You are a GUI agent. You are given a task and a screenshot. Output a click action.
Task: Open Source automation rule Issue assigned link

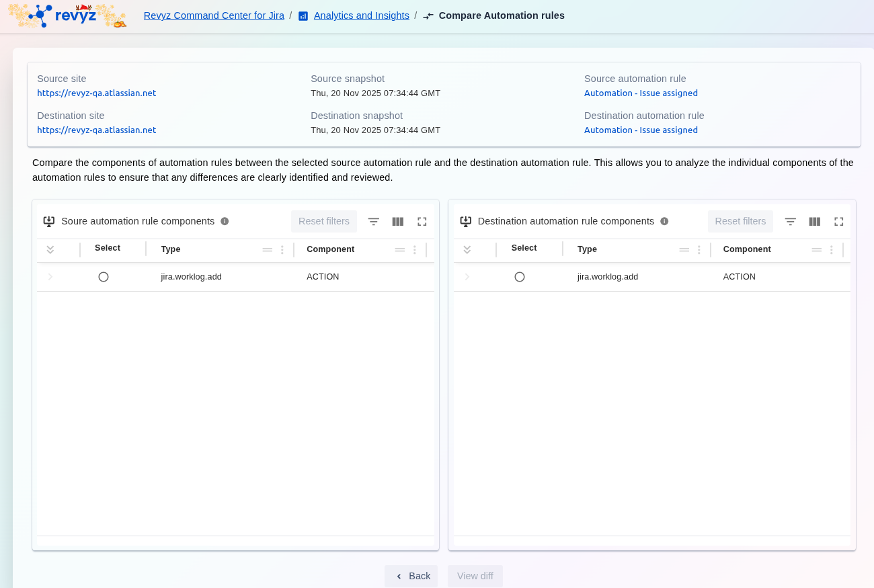coord(641,93)
